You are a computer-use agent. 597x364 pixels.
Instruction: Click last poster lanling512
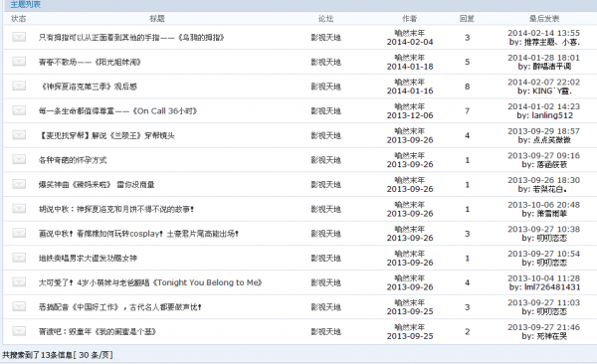tap(552, 115)
